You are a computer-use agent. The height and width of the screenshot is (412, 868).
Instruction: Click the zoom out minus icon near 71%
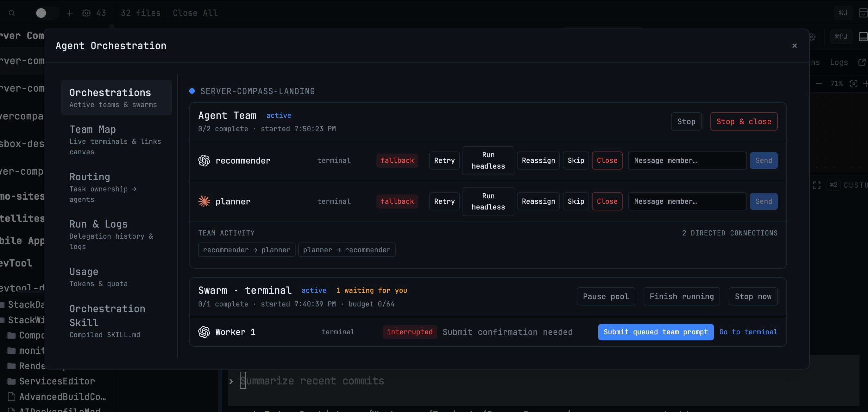819,84
